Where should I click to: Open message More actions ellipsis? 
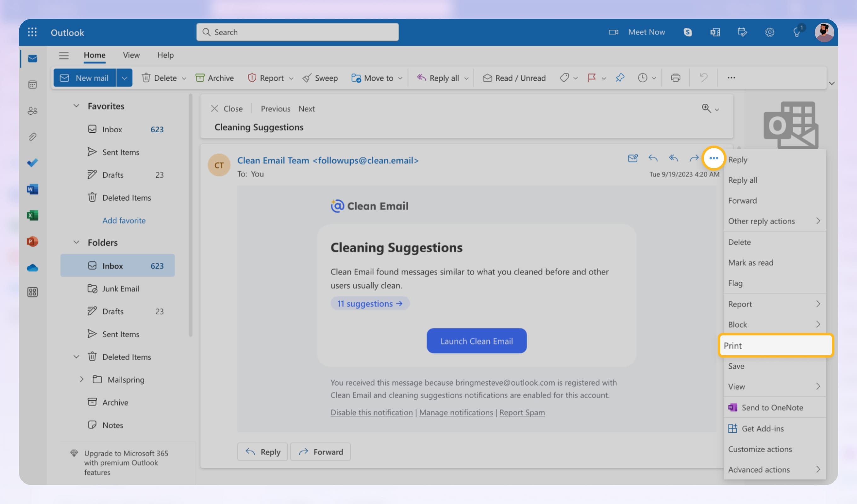(x=714, y=158)
